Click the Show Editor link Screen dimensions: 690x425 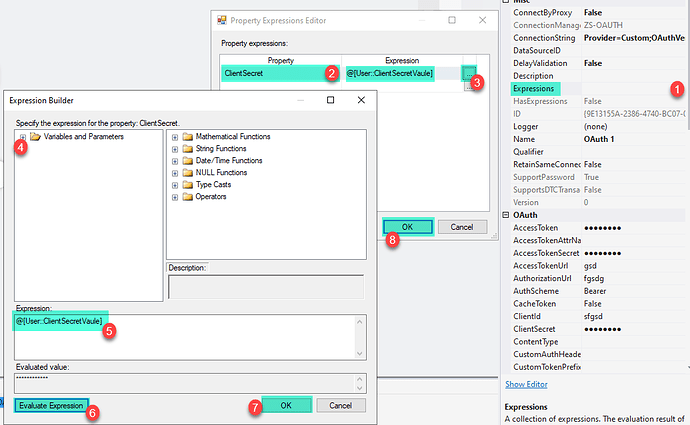[527, 384]
